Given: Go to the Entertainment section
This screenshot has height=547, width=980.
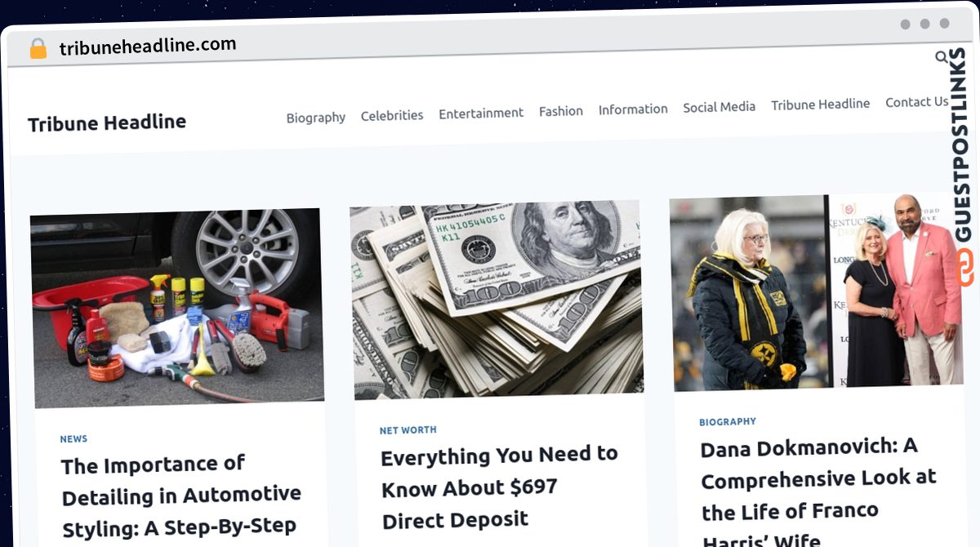Looking at the screenshot, I should 481,113.
